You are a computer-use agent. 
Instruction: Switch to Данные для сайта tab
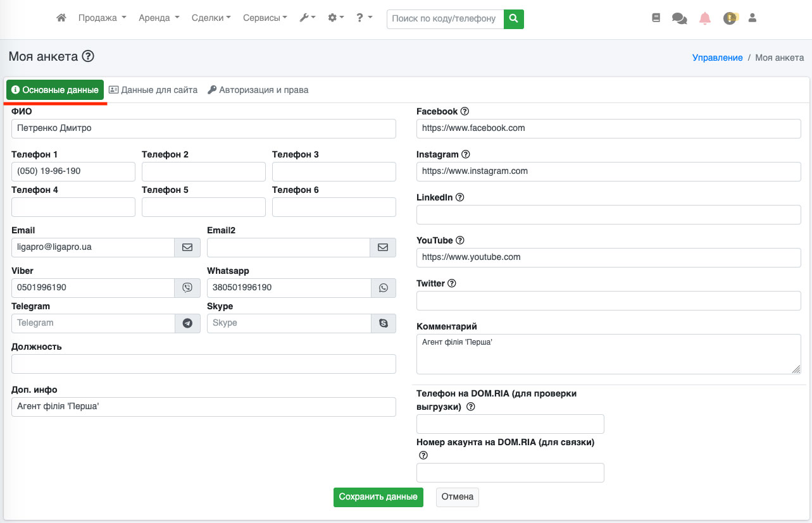pos(153,90)
